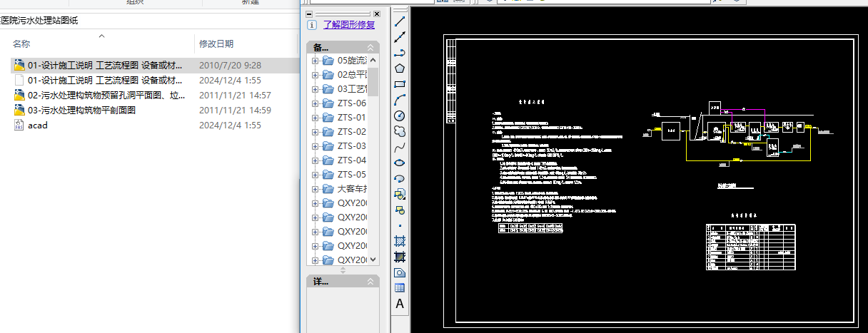Select the Circle tool
Screen dimensions: 868x333
(400, 116)
